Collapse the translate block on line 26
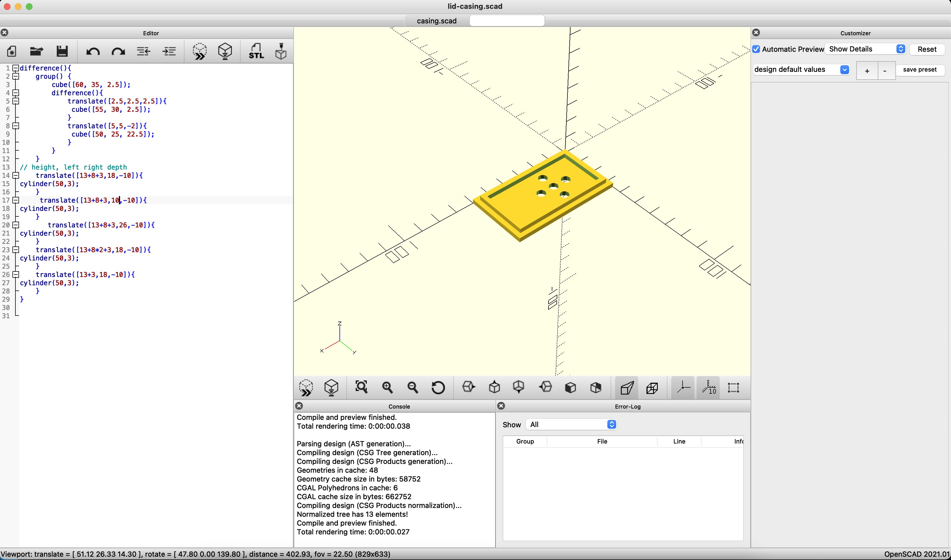The height and width of the screenshot is (560, 951). [x=16, y=274]
